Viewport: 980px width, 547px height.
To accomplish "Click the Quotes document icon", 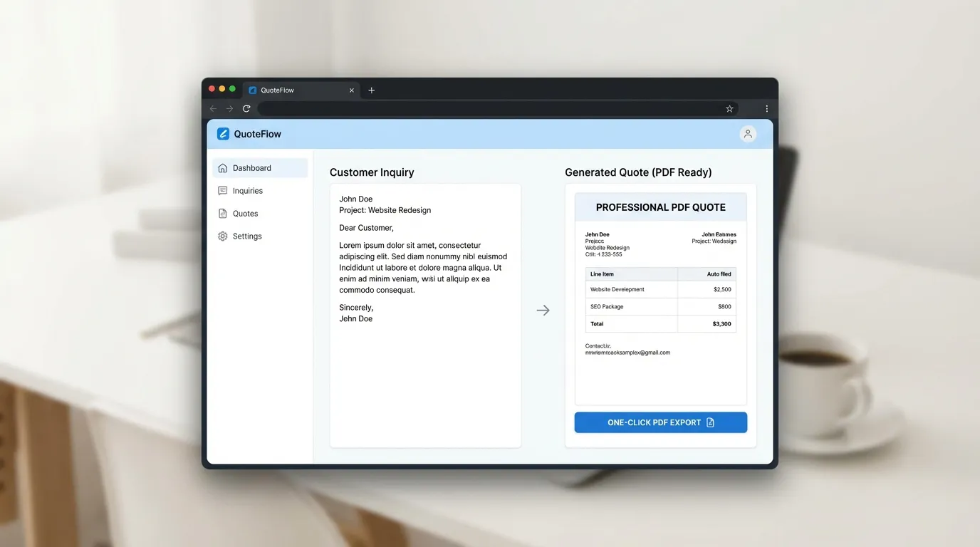I will (223, 214).
